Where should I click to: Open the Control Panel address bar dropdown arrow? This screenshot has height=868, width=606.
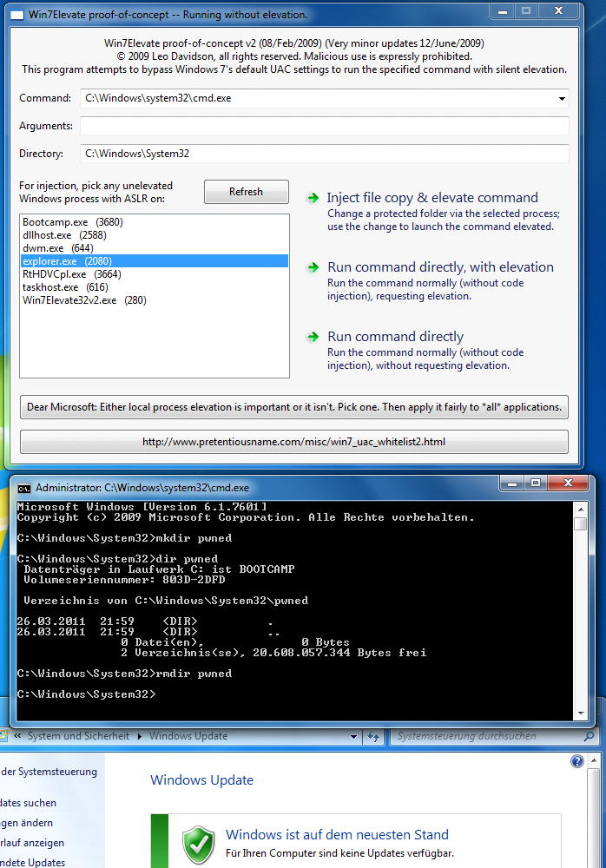(x=353, y=736)
